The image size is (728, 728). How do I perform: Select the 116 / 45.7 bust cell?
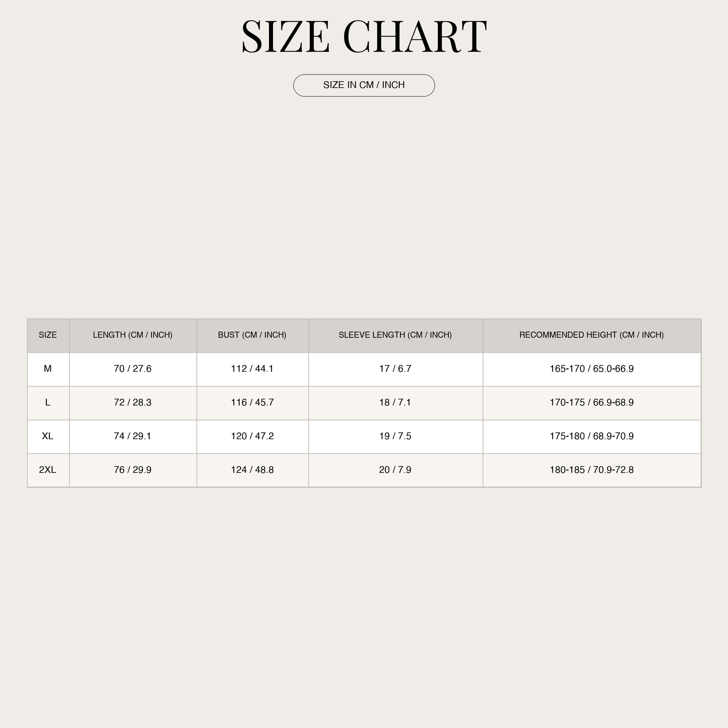coord(253,403)
